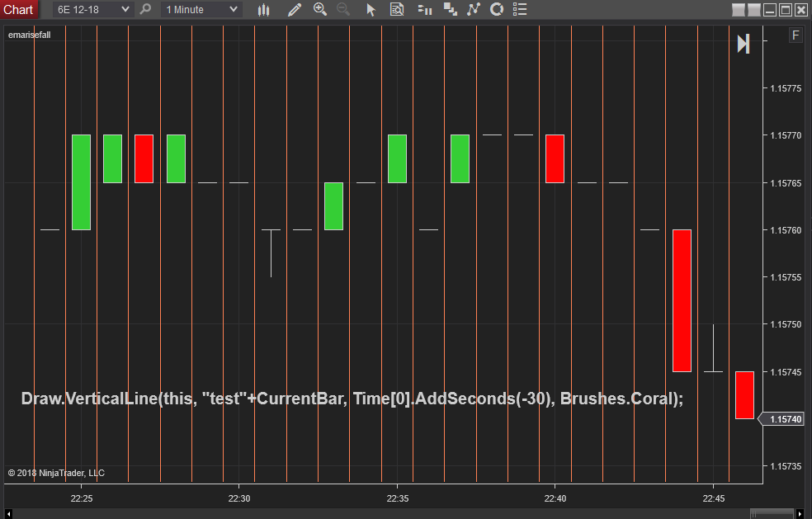Image resolution: width=812 pixels, height=519 pixels.
Task: Open the instrument link color button
Action: 739,10
